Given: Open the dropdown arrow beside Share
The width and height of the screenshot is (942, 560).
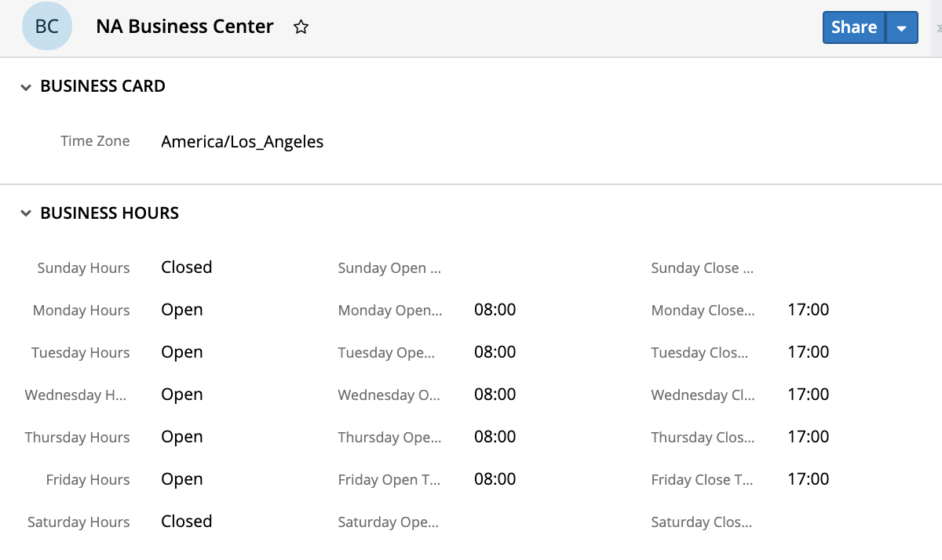Looking at the screenshot, I should click(902, 28).
